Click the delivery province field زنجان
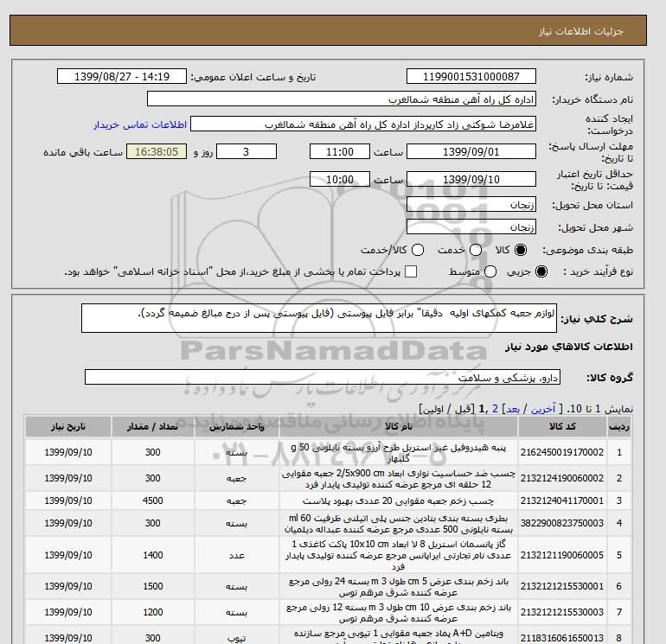Image resolution: width=666 pixels, height=644 pixels. tap(471, 205)
